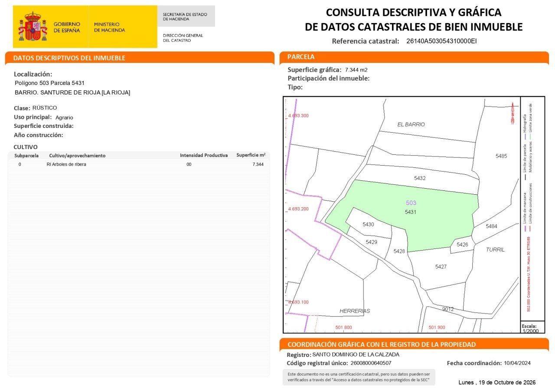Select the crop cell 'RI Arboles de ribera'
This screenshot has height=392, width=555.
66,164
